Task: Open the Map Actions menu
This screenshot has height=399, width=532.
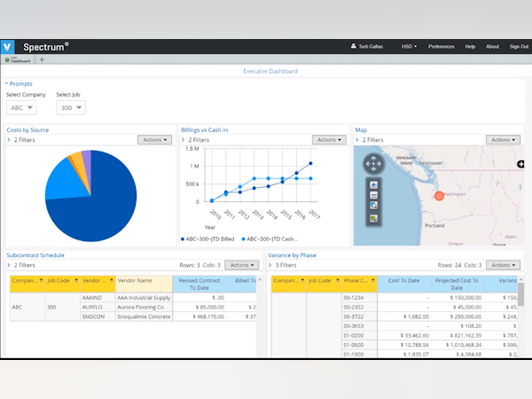Action: [x=503, y=140]
